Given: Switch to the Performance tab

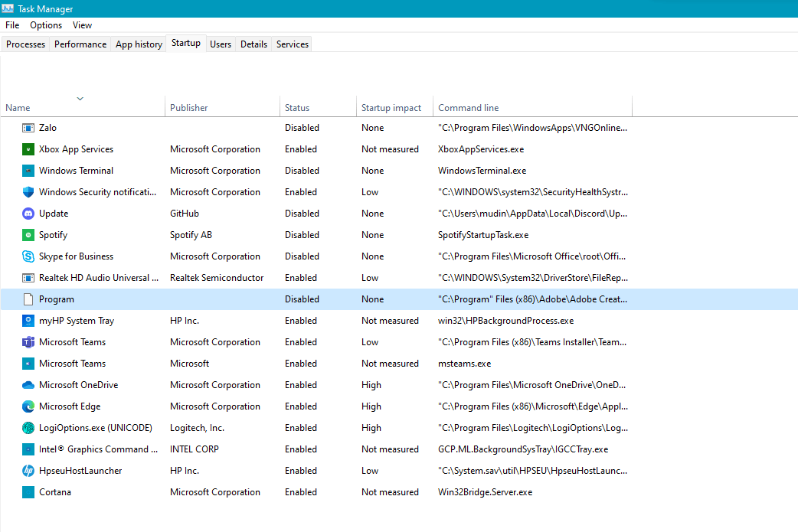Looking at the screenshot, I should pyautogui.click(x=80, y=44).
